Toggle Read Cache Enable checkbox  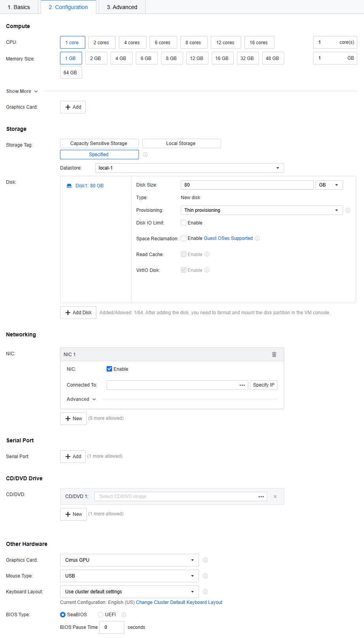(184, 254)
